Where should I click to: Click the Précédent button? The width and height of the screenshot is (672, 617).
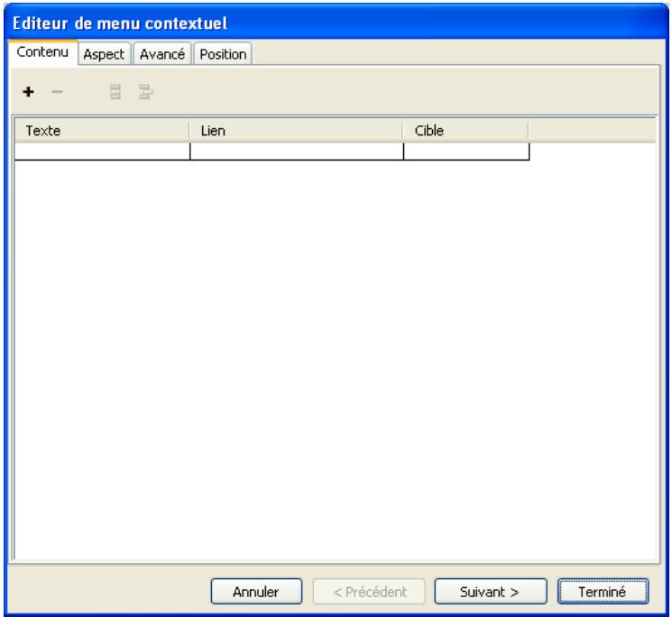(370, 592)
